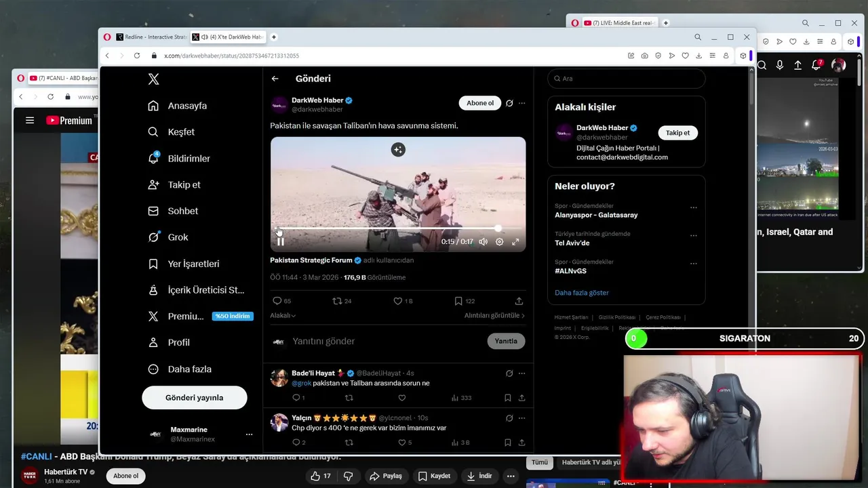868x488 pixels.
Task: Click YouTube voice search microphone
Action: pos(780,65)
